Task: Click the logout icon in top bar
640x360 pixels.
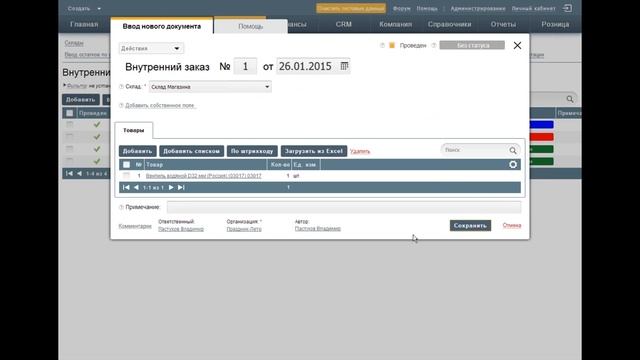Action: pos(567,8)
